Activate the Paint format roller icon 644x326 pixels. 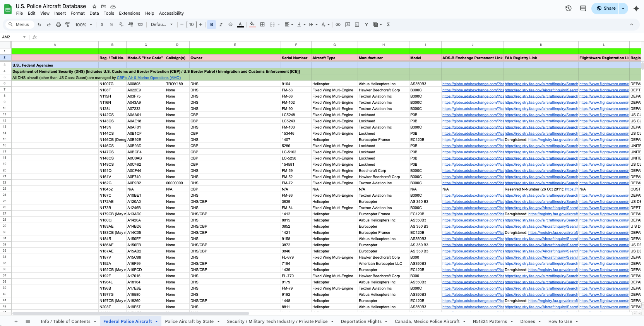pyautogui.click(x=67, y=24)
